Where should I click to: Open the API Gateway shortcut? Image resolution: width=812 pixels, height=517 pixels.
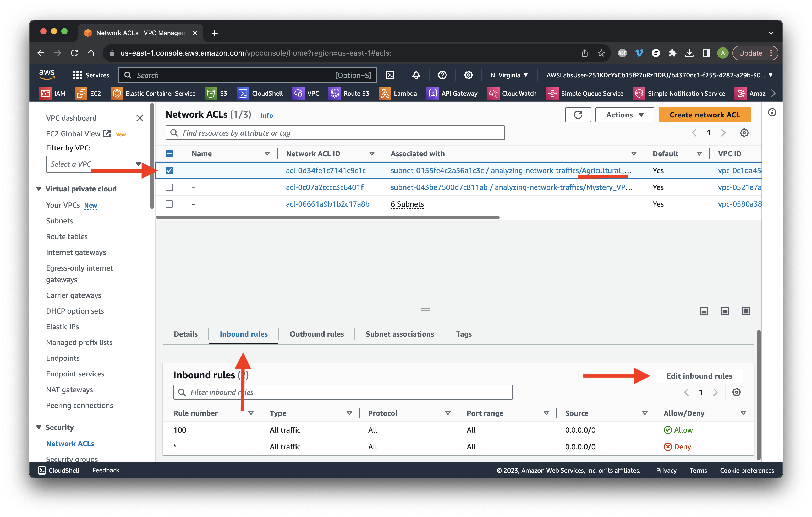tap(452, 94)
